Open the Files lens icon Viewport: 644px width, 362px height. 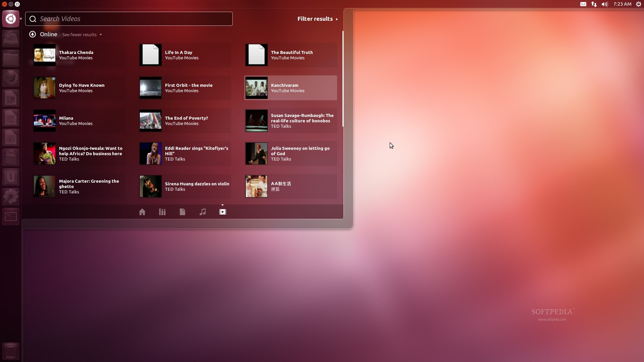coord(182,212)
